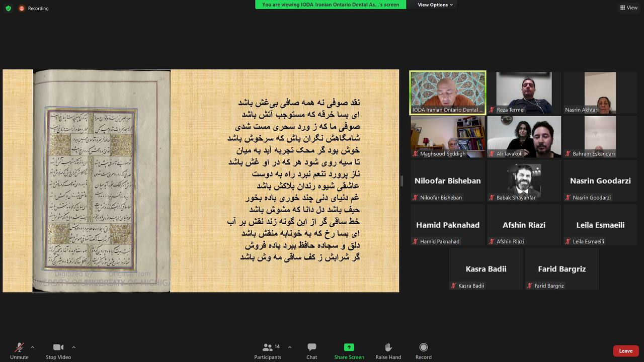Stop Video using the camera button
The image size is (644, 362).
(58, 350)
